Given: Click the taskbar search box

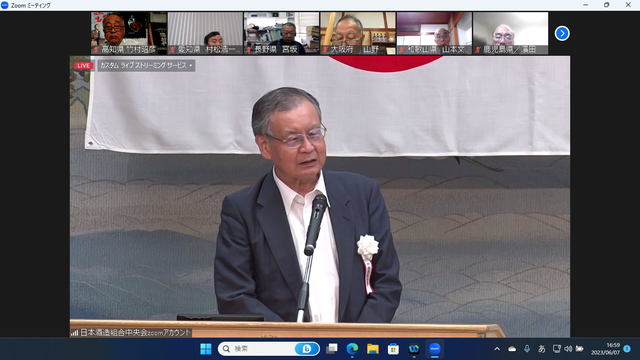Looking at the screenshot, I should click(269, 349).
